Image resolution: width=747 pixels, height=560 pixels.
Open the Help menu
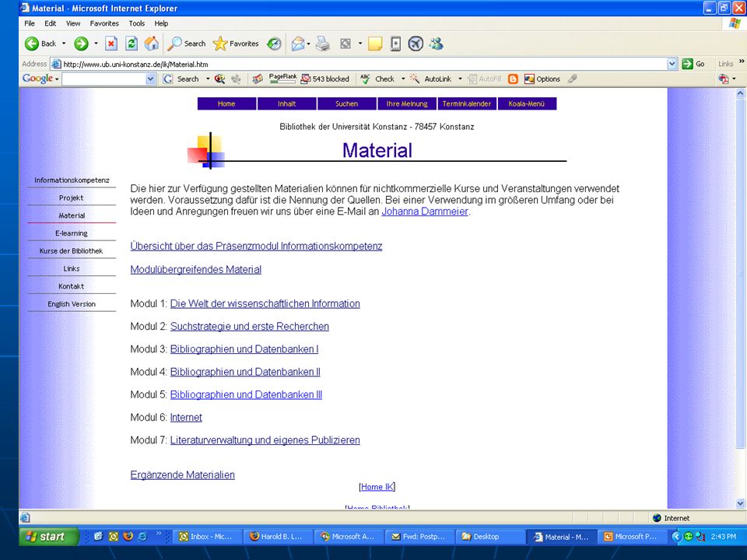pos(161,23)
